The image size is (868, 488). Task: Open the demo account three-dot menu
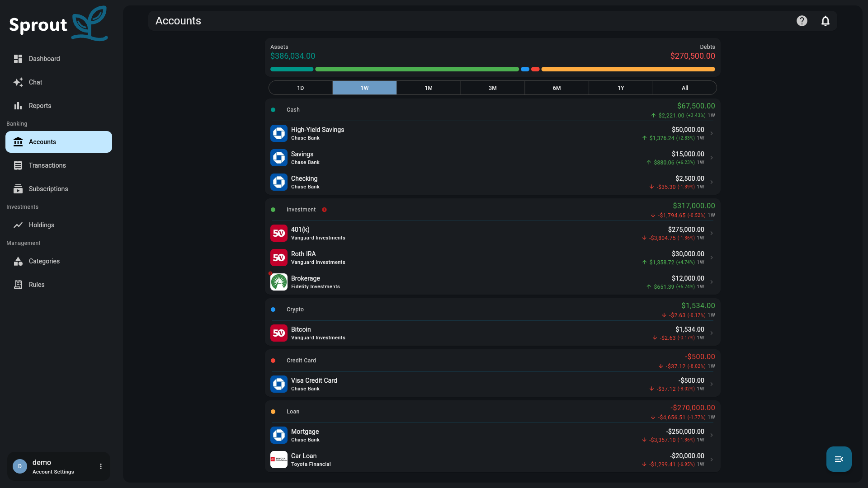(x=101, y=466)
